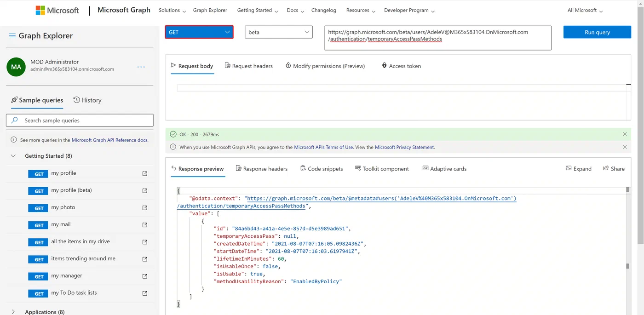Run the 'my profile' GET sample query
The image size is (644, 315).
[x=39, y=174]
